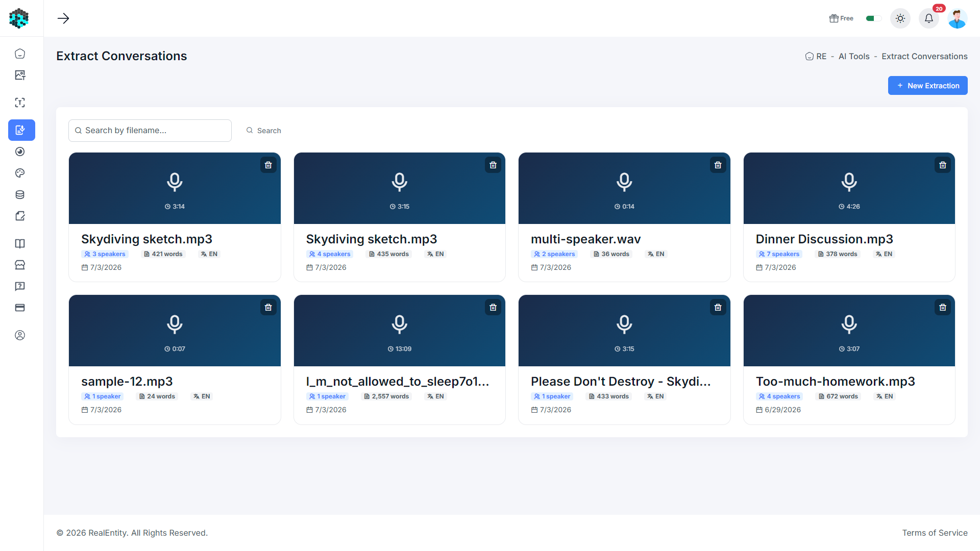Go to RE breadcrumb home
980x551 pixels.
[x=816, y=56]
